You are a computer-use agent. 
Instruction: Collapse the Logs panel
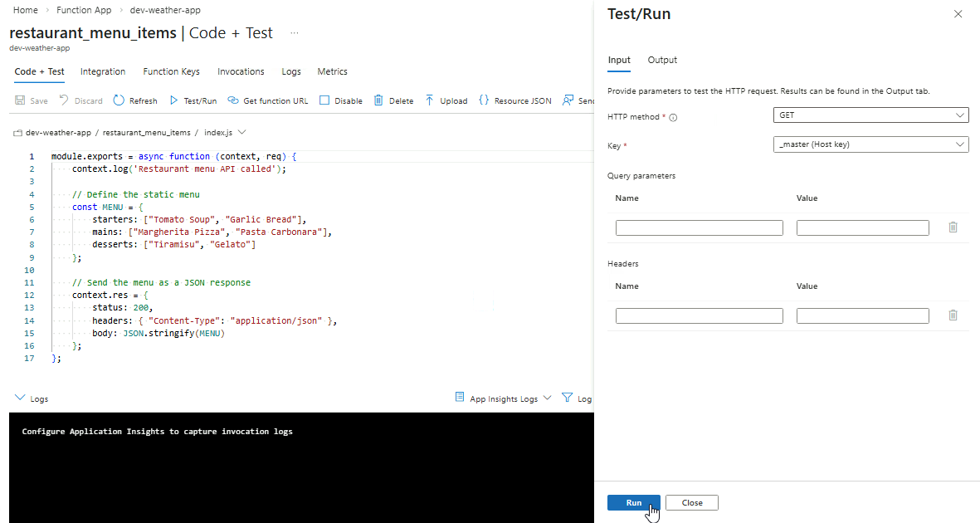[x=21, y=398]
